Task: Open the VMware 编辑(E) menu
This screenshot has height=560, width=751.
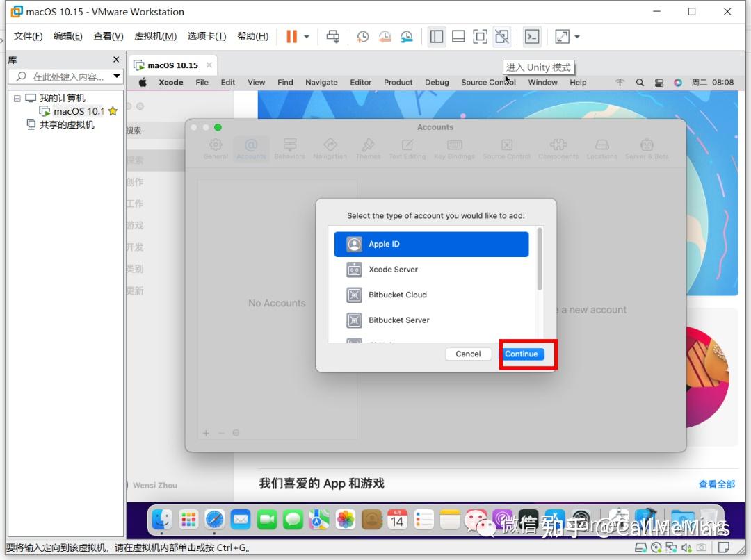Action: pos(67,36)
